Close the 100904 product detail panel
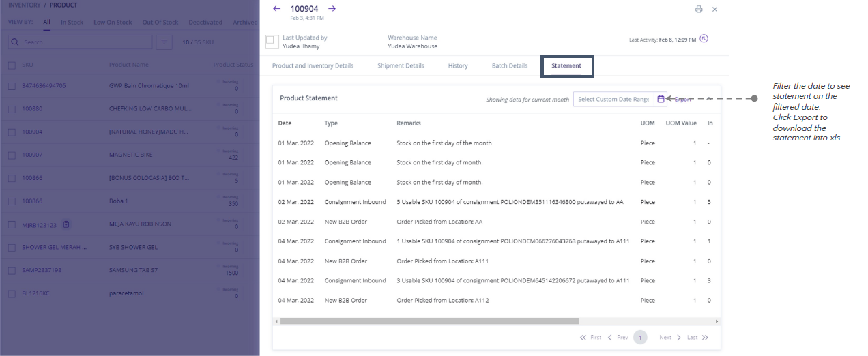 714,9
